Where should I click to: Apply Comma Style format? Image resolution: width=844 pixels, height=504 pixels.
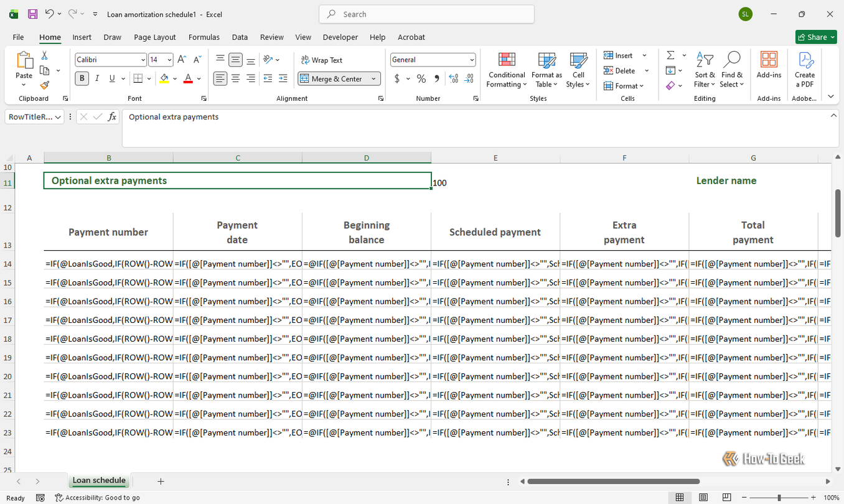[x=437, y=79]
